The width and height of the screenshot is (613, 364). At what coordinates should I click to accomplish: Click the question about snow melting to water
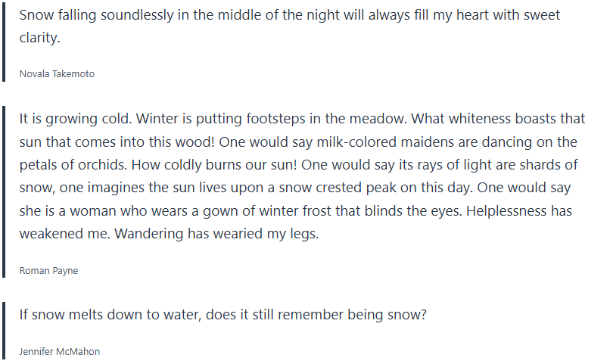222,313
